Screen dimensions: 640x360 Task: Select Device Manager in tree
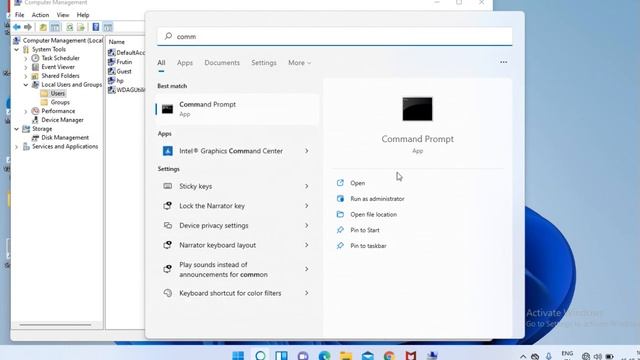(62, 120)
